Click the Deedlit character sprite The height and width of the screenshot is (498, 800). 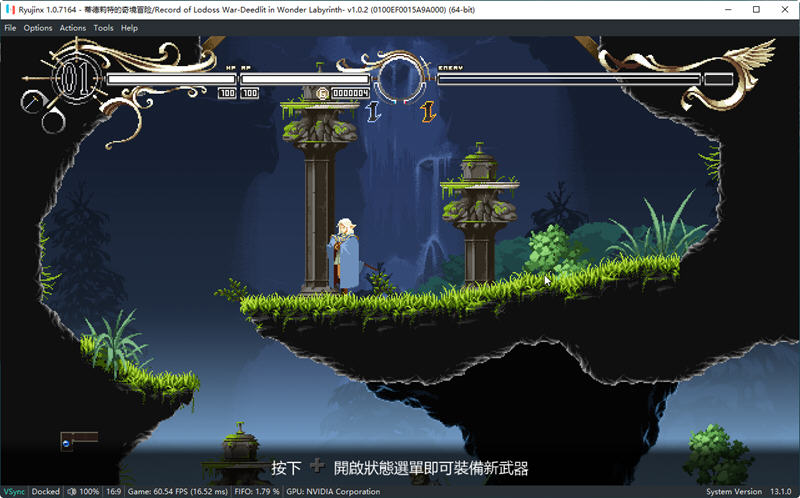tap(344, 255)
